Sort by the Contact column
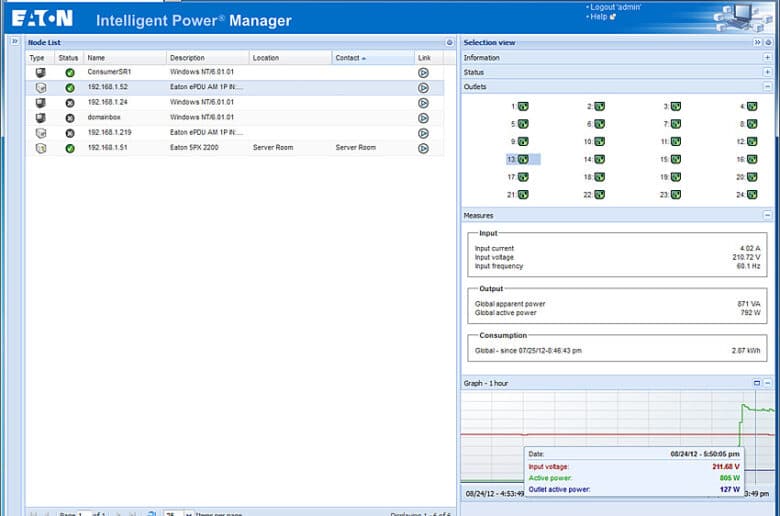The height and width of the screenshot is (516, 780). pyautogui.click(x=373, y=58)
